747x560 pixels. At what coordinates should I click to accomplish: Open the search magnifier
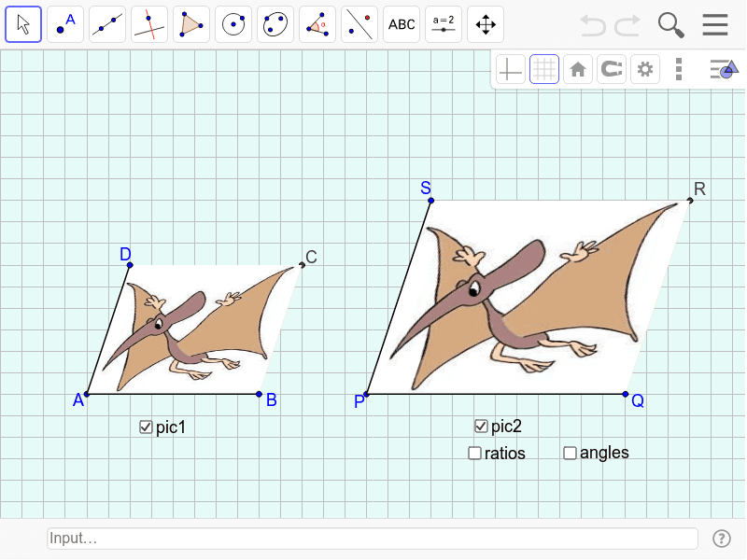point(670,25)
